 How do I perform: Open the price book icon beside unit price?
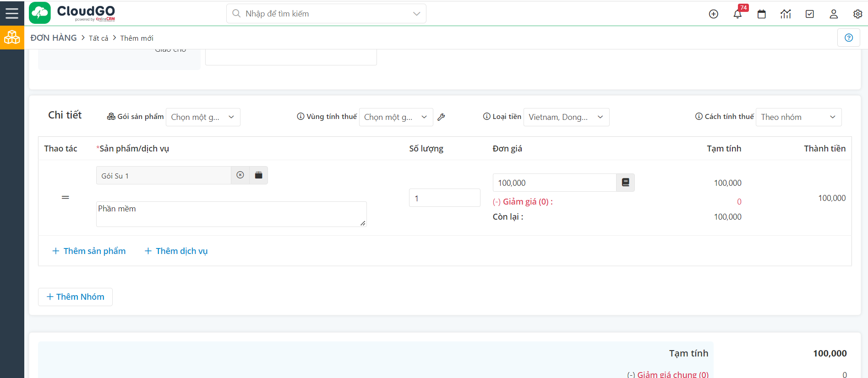pos(625,183)
